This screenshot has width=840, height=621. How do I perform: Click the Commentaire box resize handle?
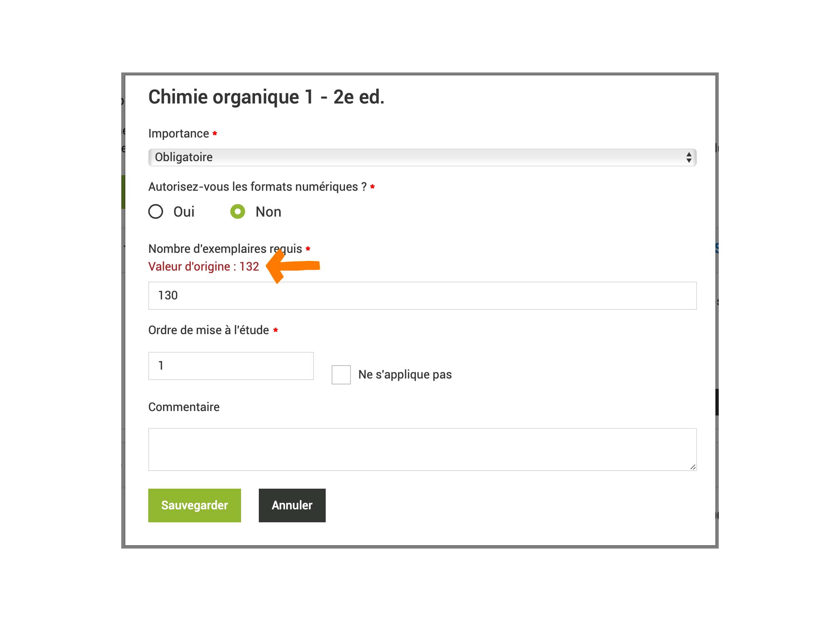tap(692, 467)
